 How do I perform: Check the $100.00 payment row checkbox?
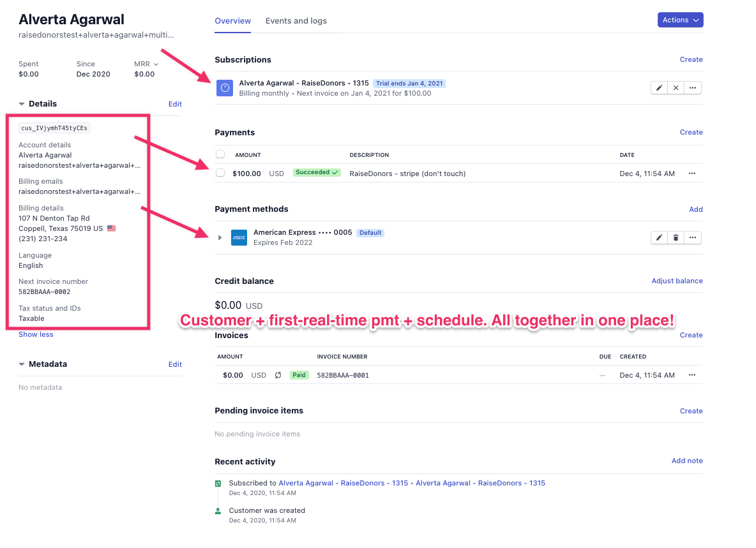pyautogui.click(x=220, y=173)
